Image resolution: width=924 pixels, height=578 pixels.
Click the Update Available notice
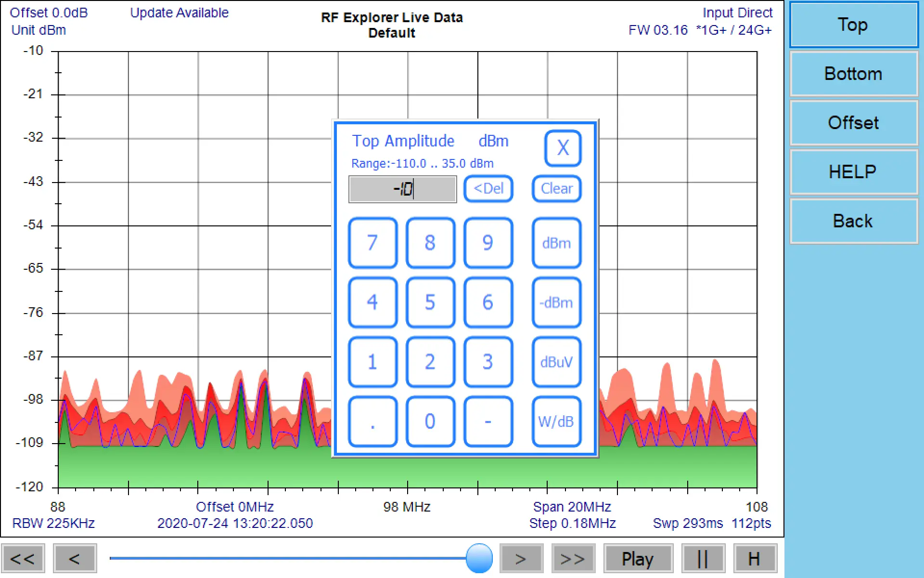coord(179,13)
